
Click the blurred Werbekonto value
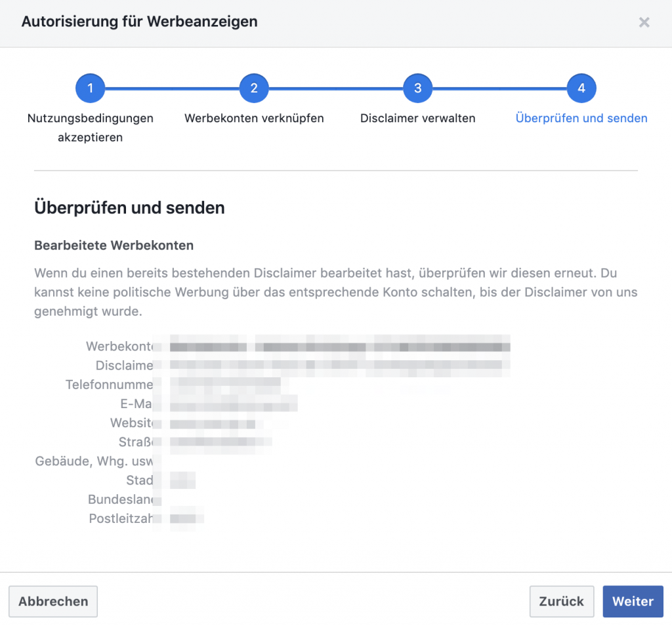click(340, 346)
